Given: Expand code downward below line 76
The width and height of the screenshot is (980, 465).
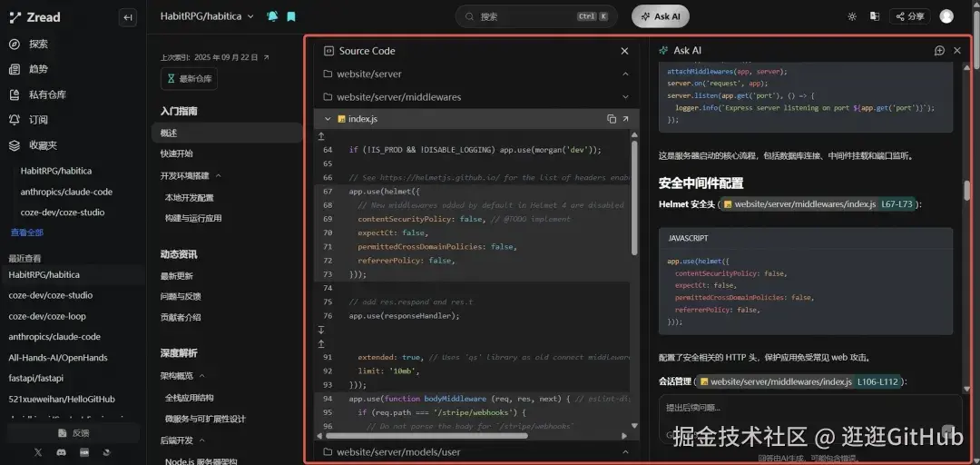Looking at the screenshot, I should click(321, 330).
